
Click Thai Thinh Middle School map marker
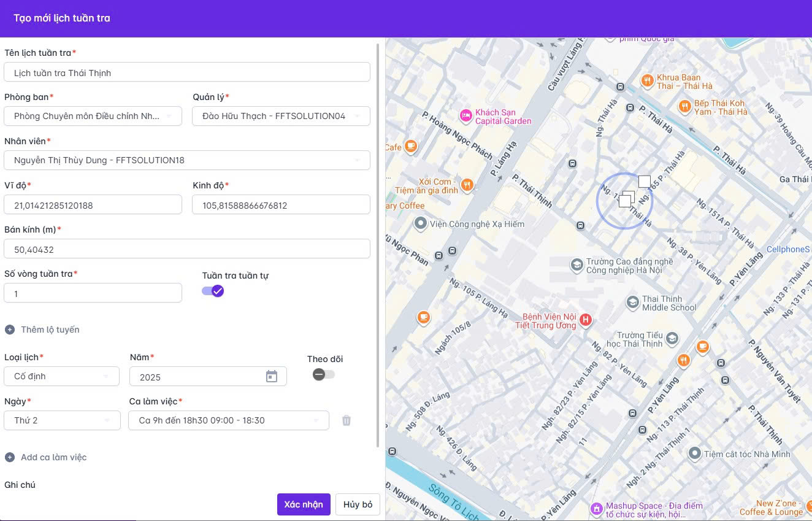[x=632, y=303]
